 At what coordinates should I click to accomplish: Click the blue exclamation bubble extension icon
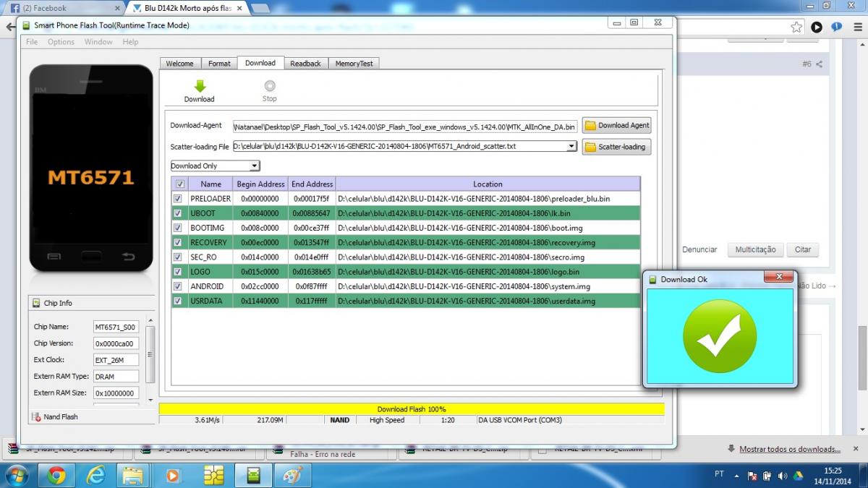[837, 27]
